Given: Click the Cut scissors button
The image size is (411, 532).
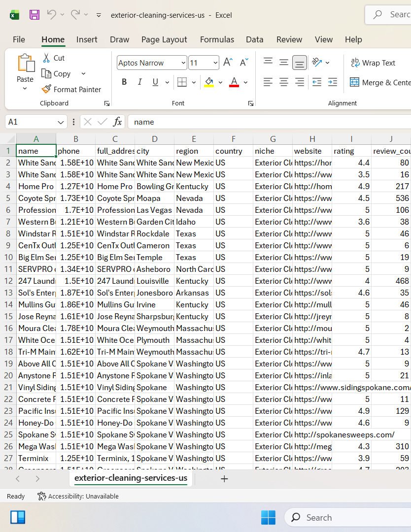Looking at the screenshot, I should (54, 58).
